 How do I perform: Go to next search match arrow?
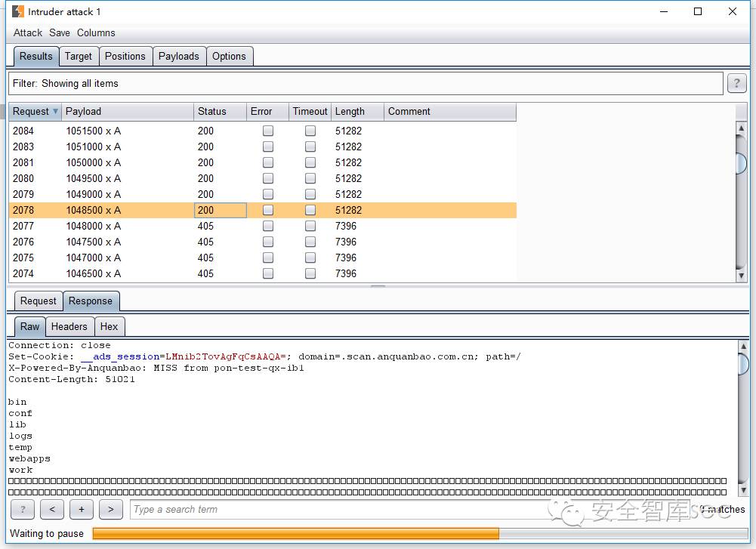pos(111,510)
